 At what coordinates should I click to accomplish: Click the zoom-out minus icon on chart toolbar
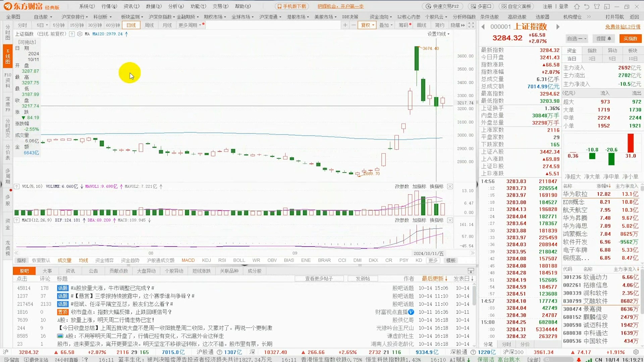354,25
